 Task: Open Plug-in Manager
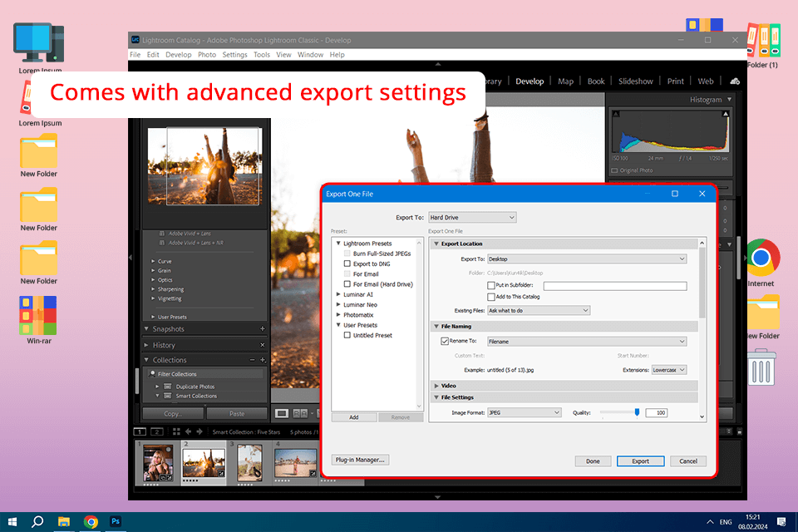tap(360, 460)
